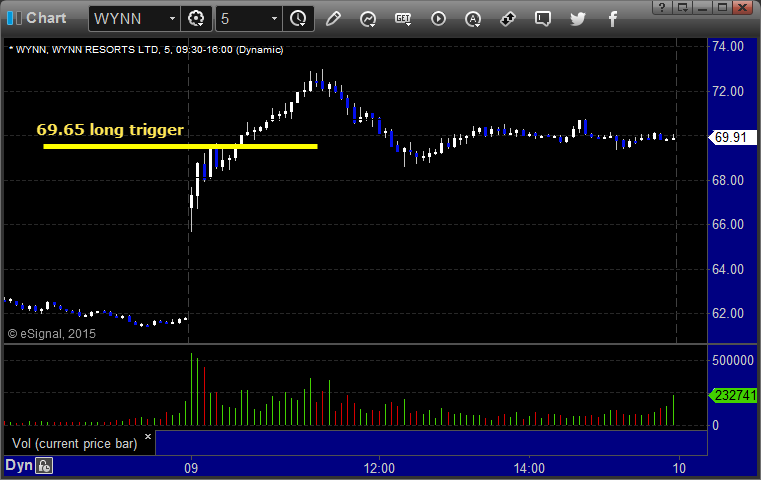Select the Vol (current price bar) label

pos(75,444)
